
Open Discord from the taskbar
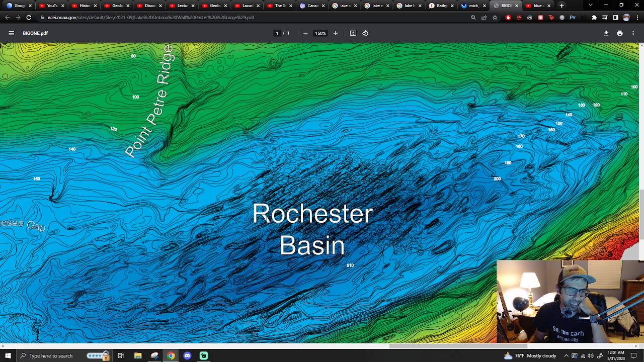pyautogui.click(x=187, y=356)
